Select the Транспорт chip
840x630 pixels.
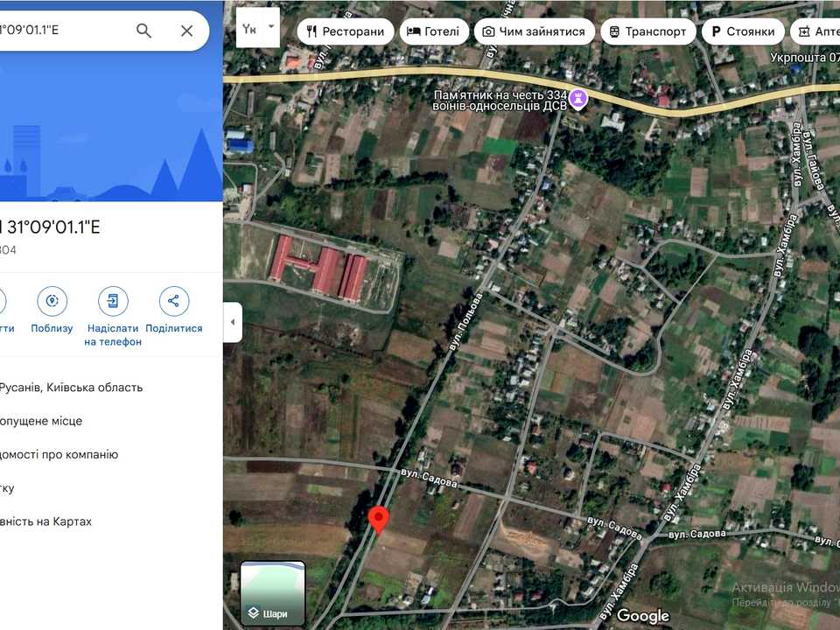[x=648, y=31]
